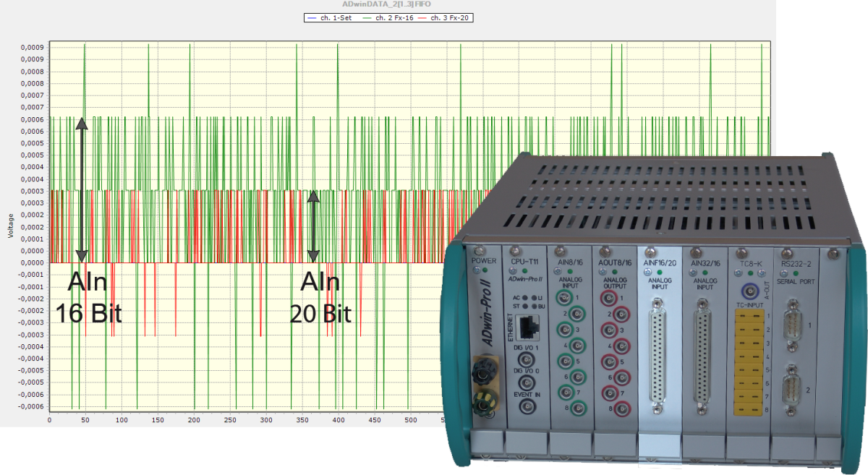Toggle the ch. 1-Set legend entry

click(x=331, y=17)
